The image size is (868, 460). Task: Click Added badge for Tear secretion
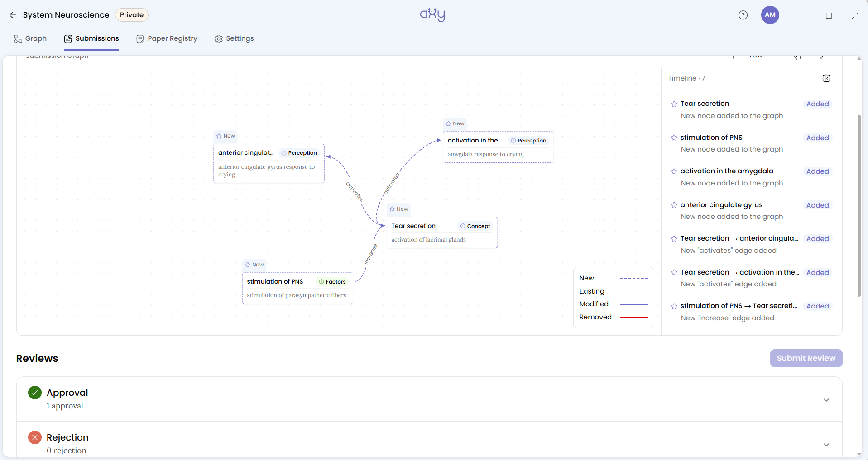(x=817, y=104)
